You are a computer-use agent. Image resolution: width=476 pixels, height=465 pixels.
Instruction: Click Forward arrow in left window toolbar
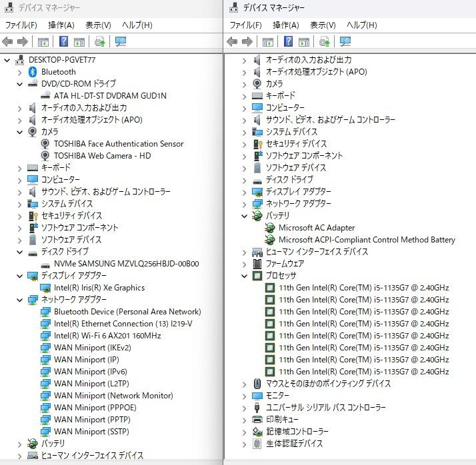23,41
